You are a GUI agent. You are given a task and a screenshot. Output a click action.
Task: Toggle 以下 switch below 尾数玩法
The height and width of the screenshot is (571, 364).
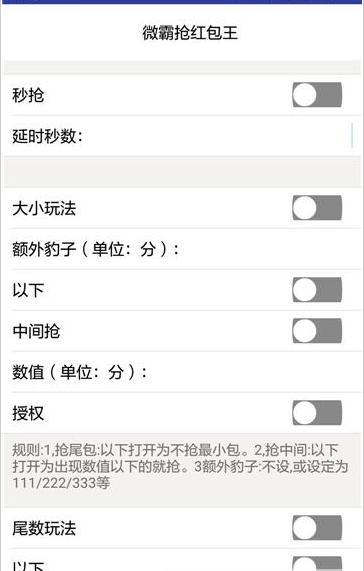(x=317, y=563)
